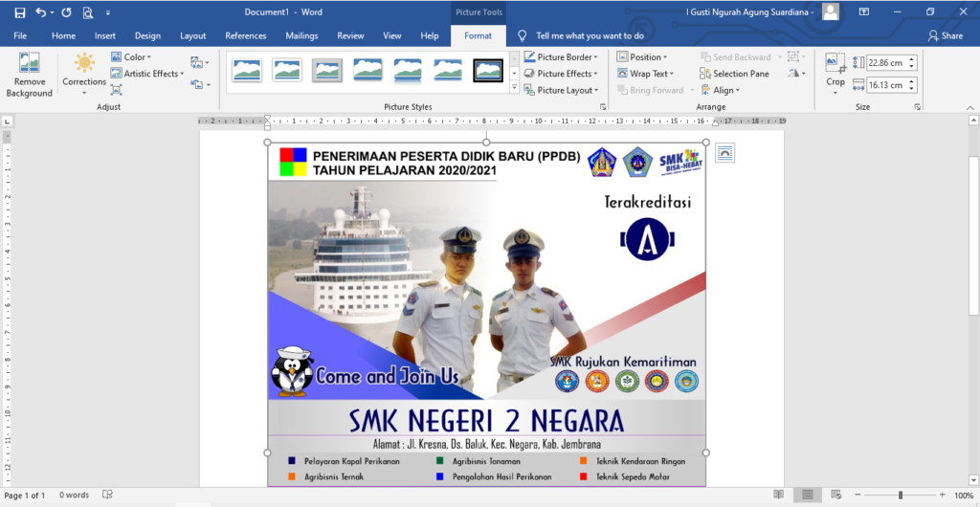Switch to the Design tab
Screen dimensions: 980x507
147,35
